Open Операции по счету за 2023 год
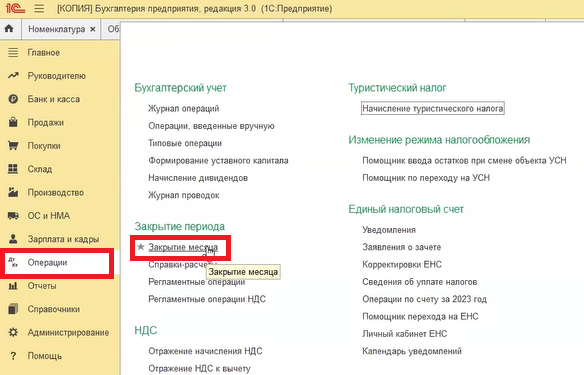584x375 pixels. pos(424,299)
